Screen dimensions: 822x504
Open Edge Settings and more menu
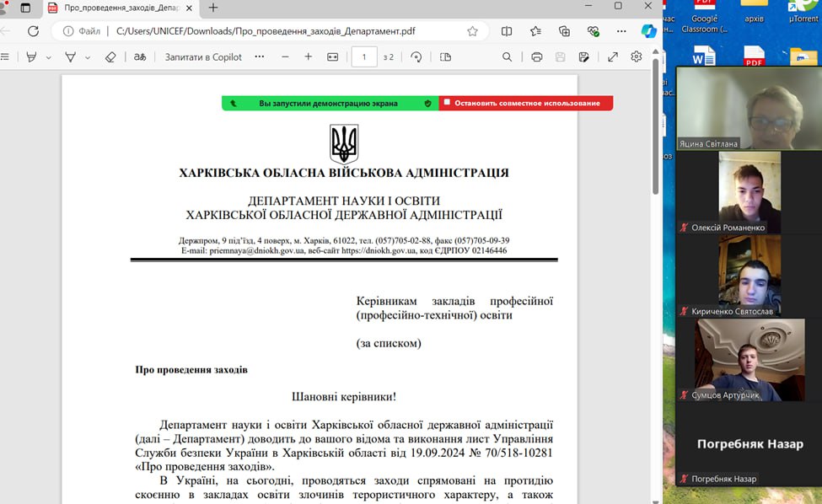[621, 31]
